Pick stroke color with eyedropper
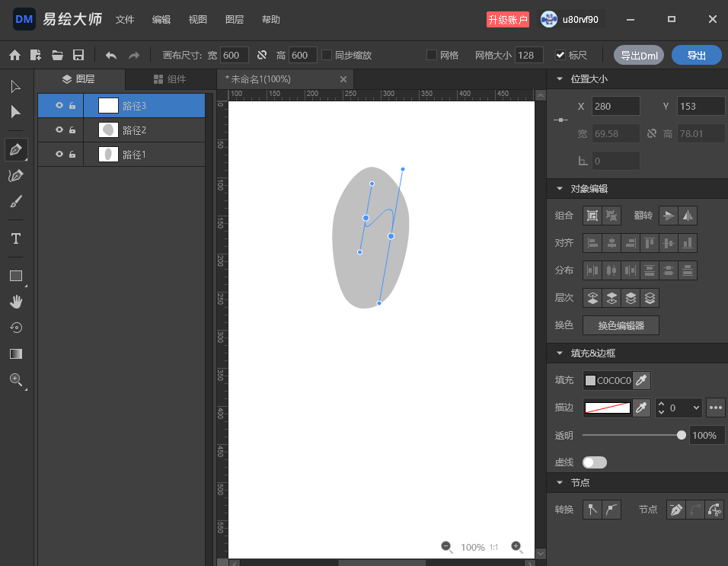This screenshot has height=566, width=728. [x=641, y=408]
